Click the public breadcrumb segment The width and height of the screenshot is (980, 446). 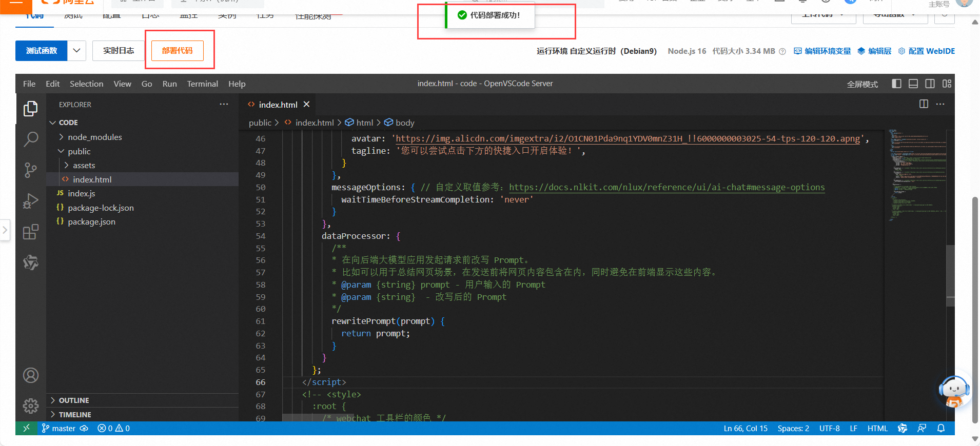tap(260, 123)
